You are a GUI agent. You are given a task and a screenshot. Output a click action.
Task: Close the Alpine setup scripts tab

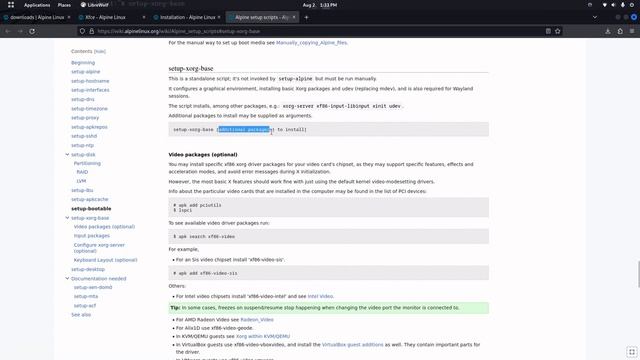pyautogui.click(x=294, y=18)
